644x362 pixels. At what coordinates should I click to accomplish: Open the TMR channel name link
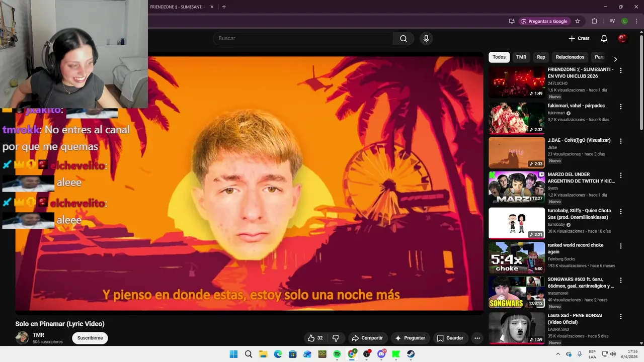pyautogui.click(x=39, y=335)
